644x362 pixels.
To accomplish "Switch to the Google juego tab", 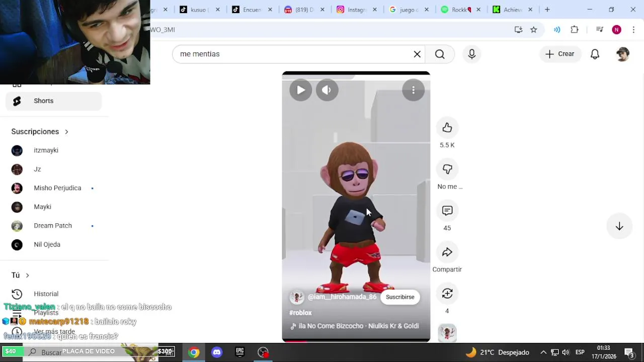I will click(409, 10).
